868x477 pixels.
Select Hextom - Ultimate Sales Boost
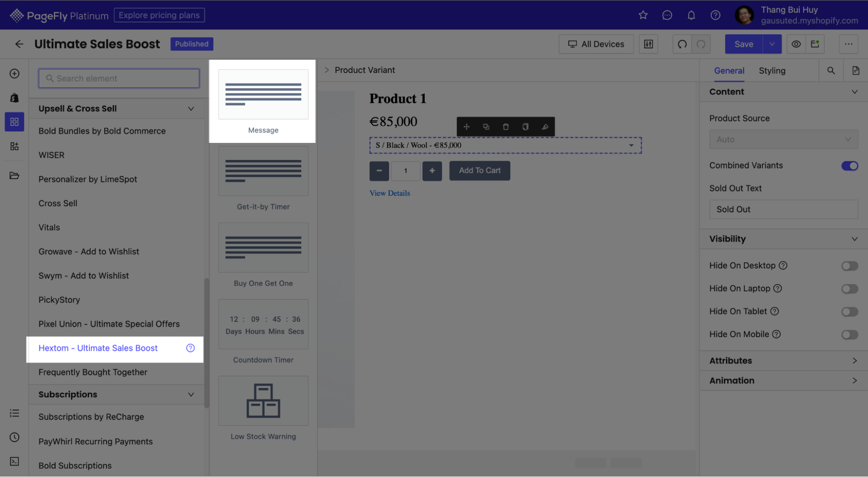(98, 348)
